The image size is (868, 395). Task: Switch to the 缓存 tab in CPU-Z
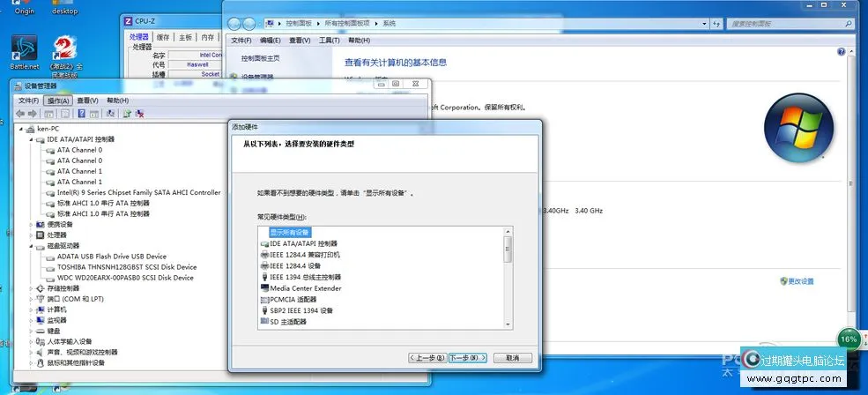point(163,37)
